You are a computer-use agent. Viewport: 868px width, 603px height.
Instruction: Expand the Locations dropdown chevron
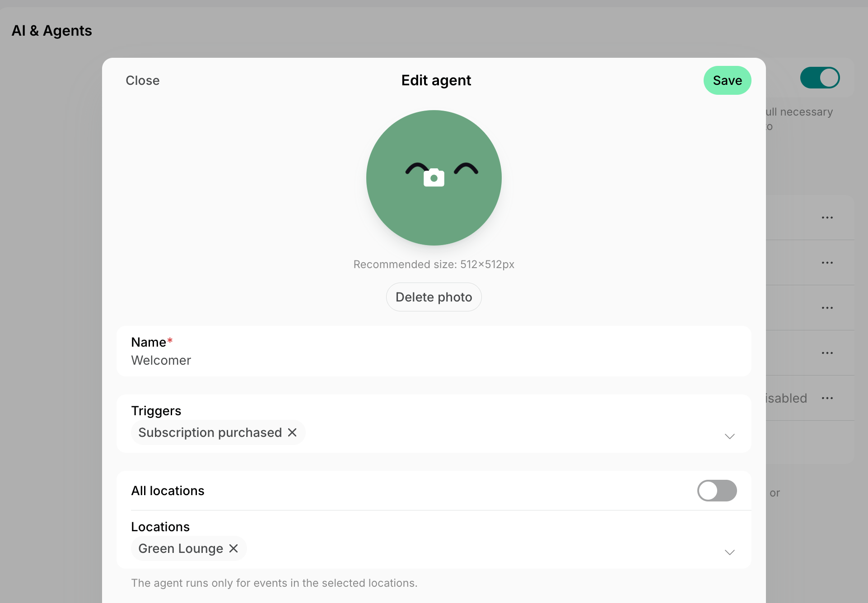(729, 552)
